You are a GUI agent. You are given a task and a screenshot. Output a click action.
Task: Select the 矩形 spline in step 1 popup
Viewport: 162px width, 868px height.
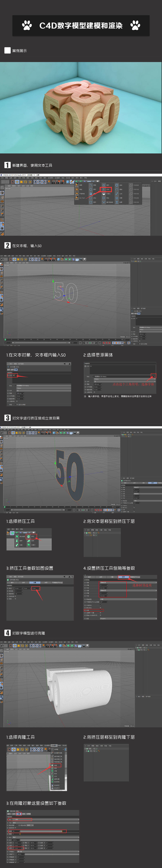pos(93,202)
